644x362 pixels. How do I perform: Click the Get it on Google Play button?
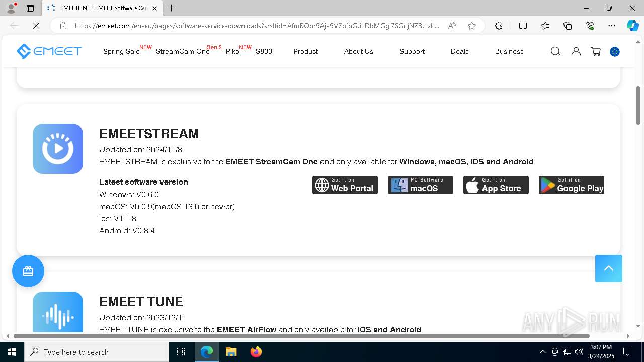click(572, 185)
